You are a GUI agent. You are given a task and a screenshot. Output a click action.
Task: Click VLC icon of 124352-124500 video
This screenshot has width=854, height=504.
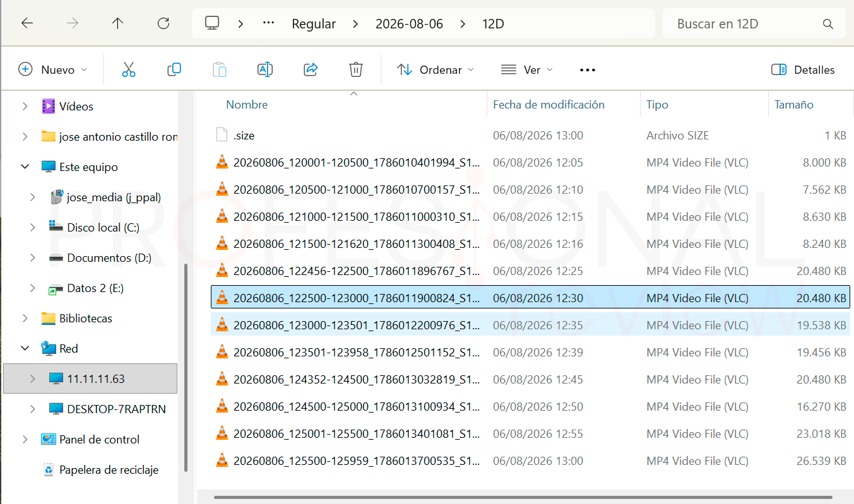222,379
